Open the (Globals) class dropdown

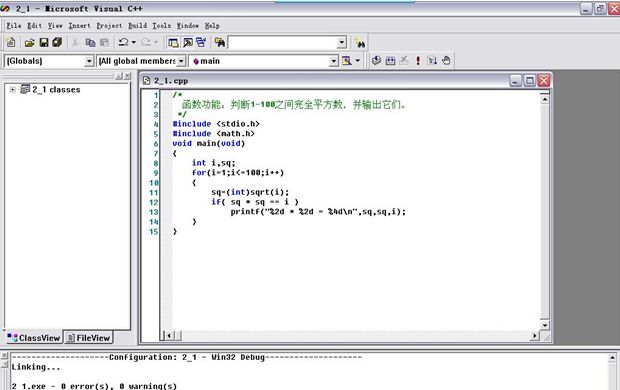[89, 61]
